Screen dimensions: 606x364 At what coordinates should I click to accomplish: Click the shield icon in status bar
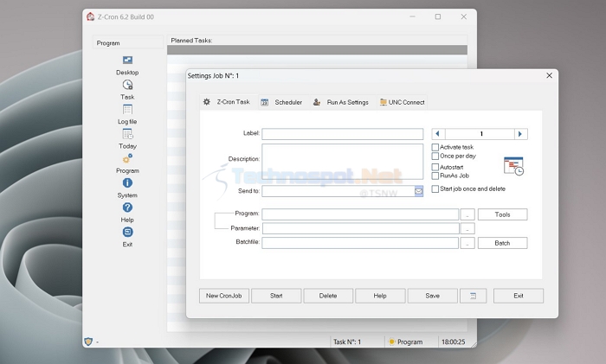88,342
